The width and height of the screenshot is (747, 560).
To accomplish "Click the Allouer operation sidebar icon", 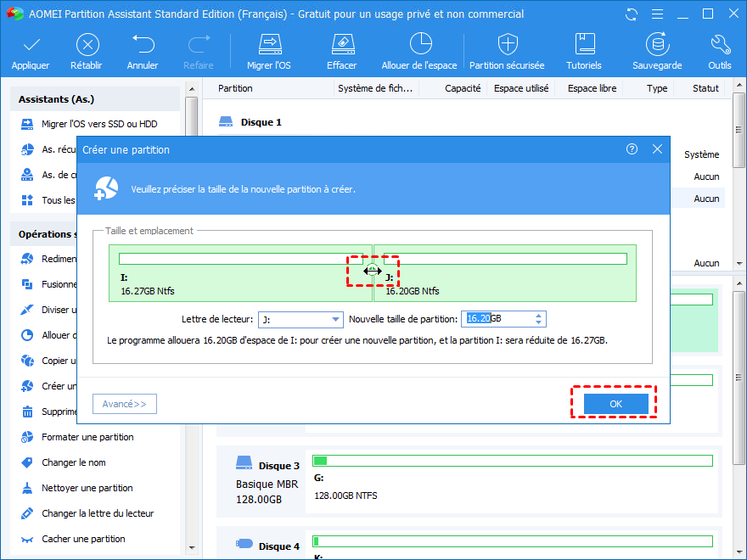I will click(27, 335).
